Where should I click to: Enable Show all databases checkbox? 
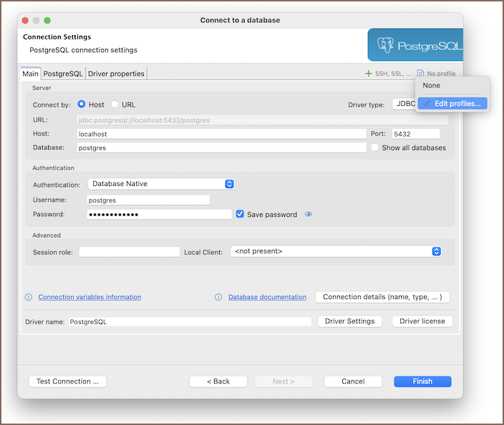click(374, 147)
